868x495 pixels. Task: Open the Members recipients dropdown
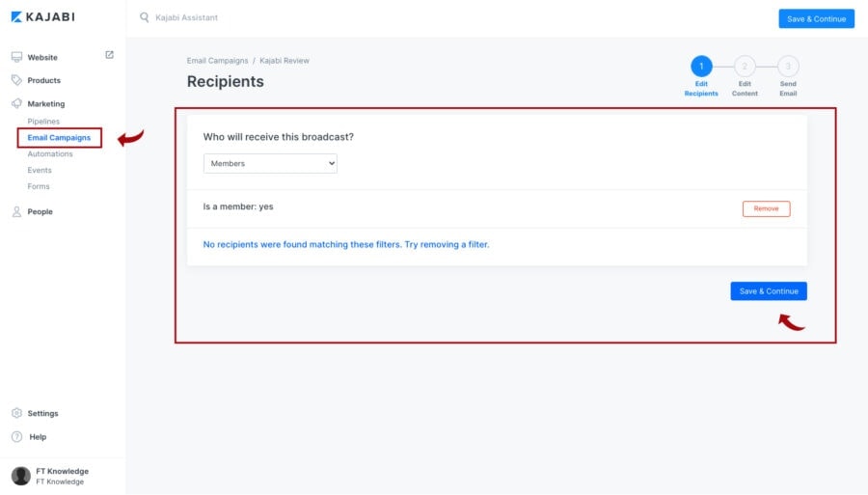(x=270, y=163)
